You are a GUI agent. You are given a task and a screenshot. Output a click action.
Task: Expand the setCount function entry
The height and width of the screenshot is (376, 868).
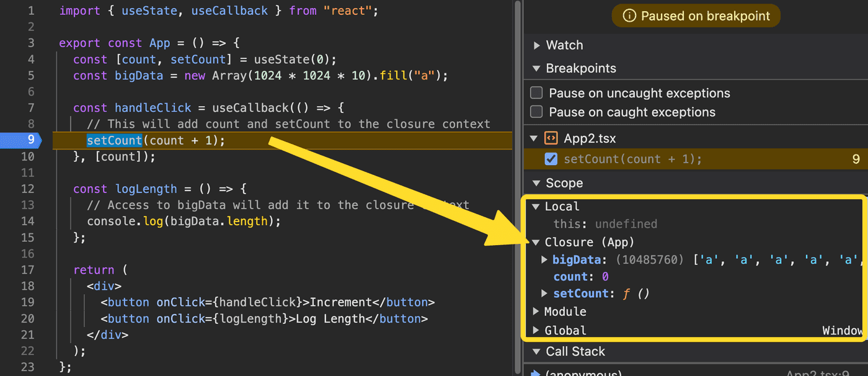pos(544,293)
